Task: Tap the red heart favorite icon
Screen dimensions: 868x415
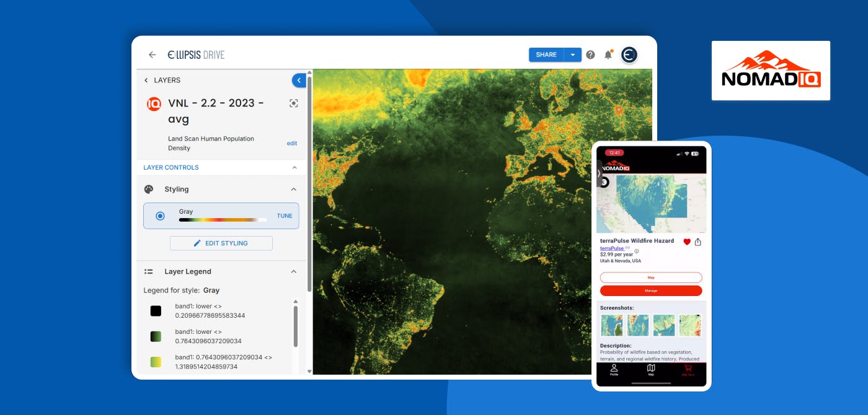Action: (x=687, y=242)
